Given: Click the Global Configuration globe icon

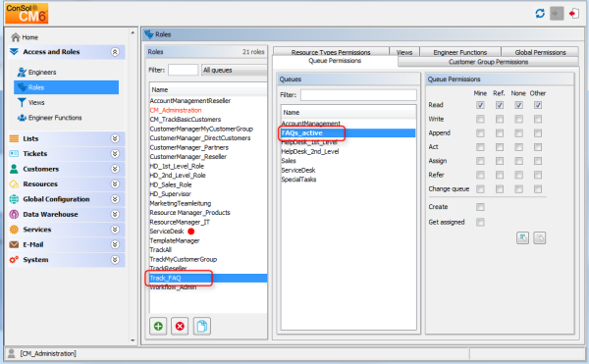Looking at the screenshot, I should 14,199.
